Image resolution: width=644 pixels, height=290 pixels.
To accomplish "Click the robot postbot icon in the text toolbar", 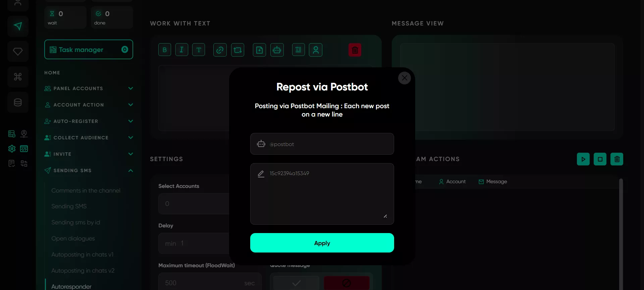I will (277, 50).
